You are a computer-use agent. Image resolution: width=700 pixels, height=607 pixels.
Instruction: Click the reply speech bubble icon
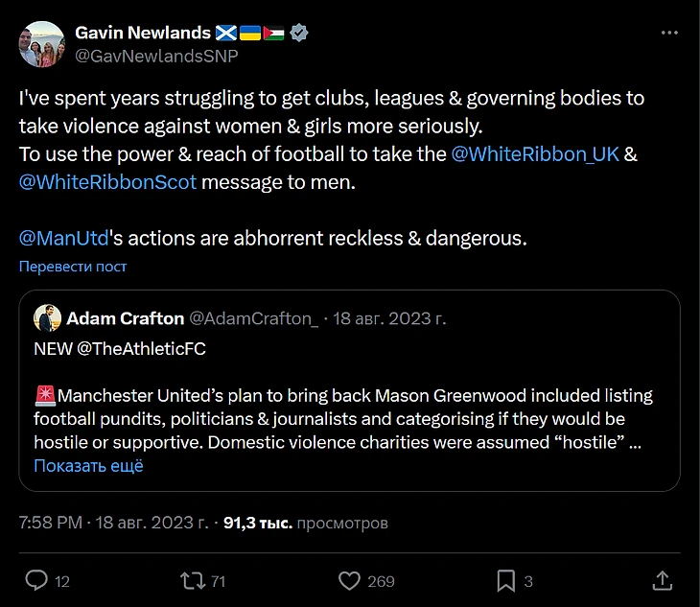tap(36, 580)
